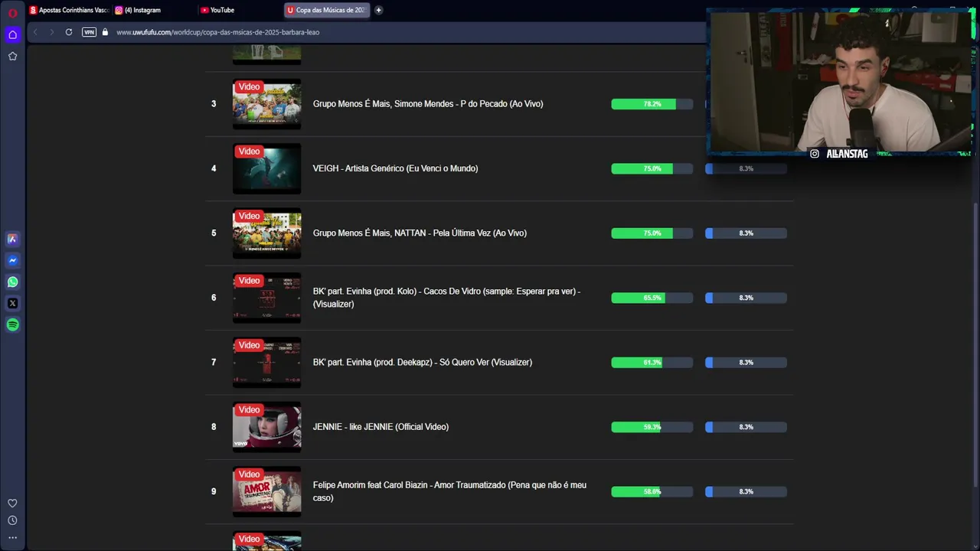
Task: Open X (Twitter) in the sidebar
Action: pyautogui.click(x=12, y=303)
